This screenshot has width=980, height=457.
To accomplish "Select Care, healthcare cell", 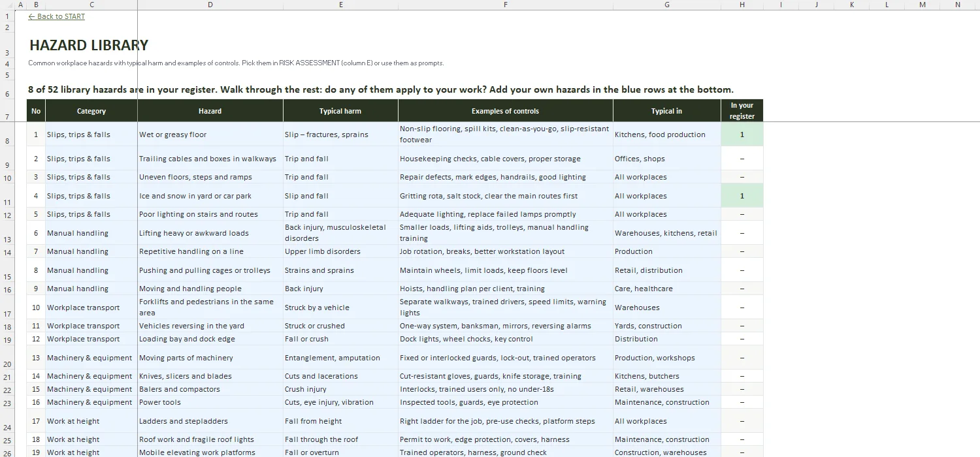I will [667, 289].
